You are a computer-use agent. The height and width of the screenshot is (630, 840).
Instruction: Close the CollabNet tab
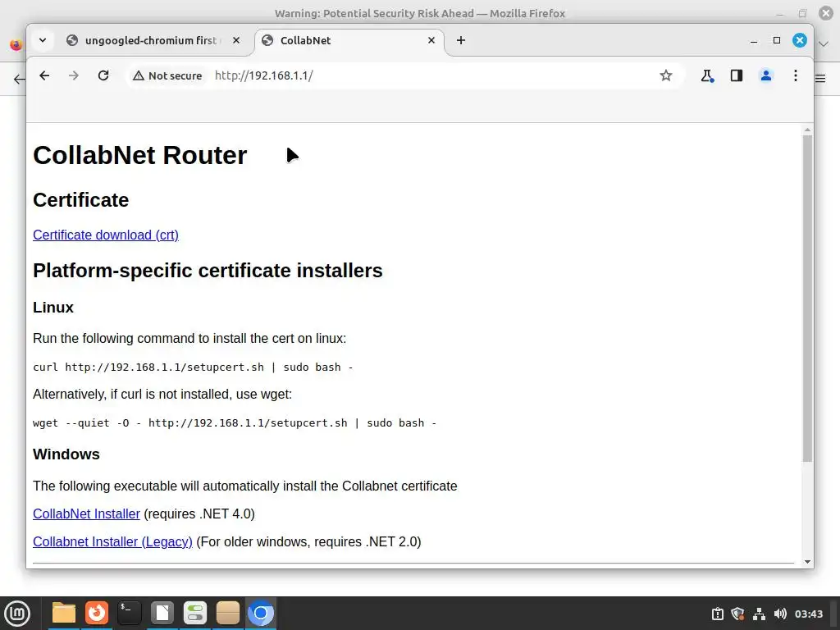(431, 40)
